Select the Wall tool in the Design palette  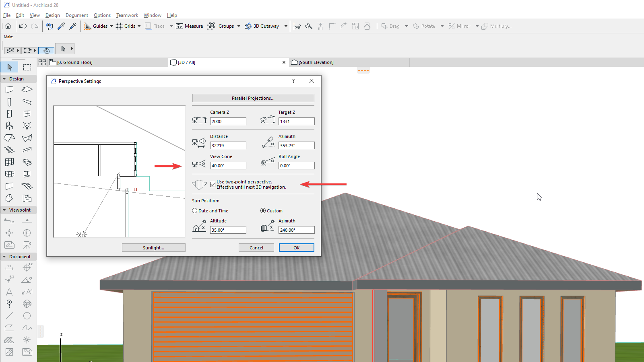click(x=9, y=89)
